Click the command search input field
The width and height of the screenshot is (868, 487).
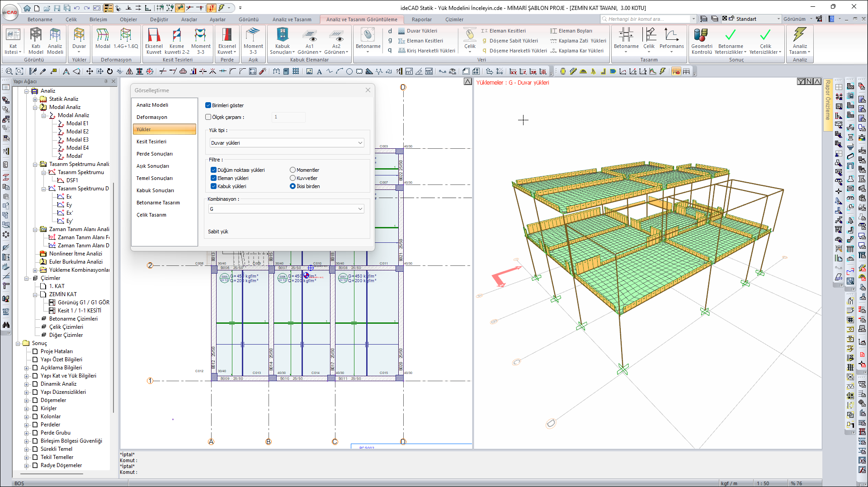(647, 19)
